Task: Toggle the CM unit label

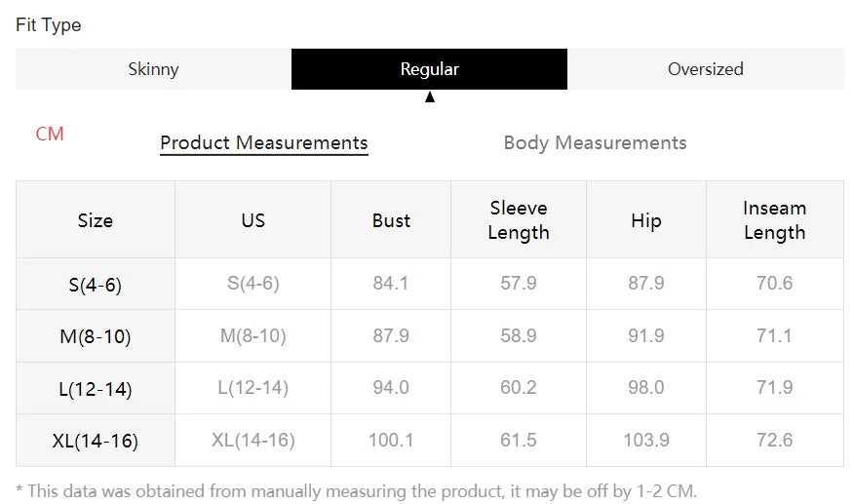Action: click(x=50, y=134)
